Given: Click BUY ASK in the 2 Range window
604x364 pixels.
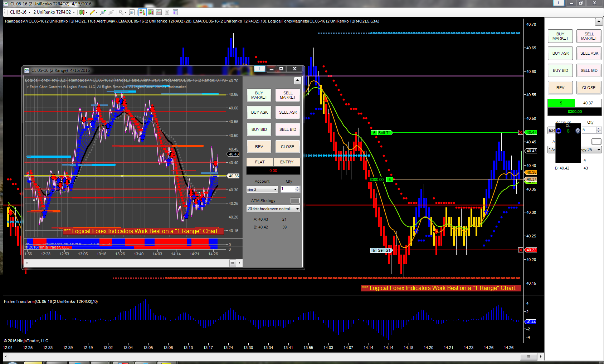Looking at the screenshot, I should coord(259,112).
